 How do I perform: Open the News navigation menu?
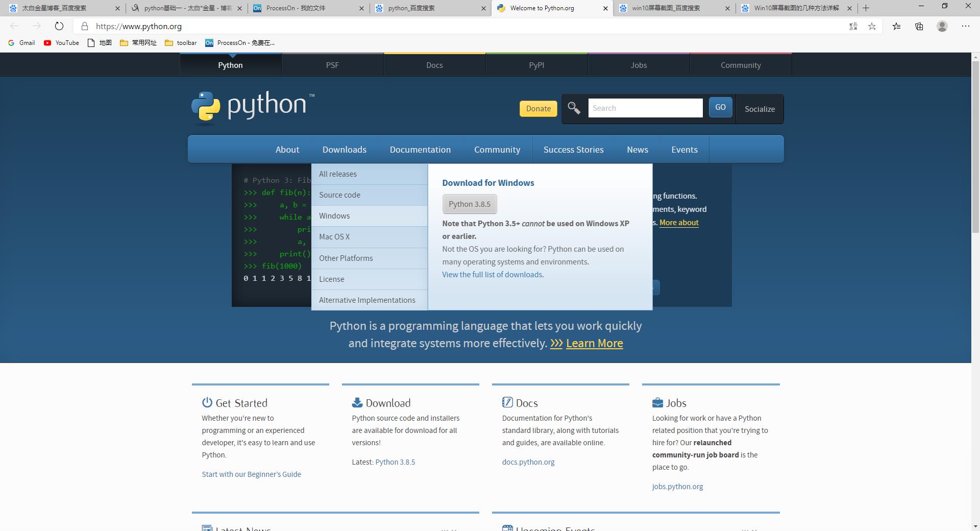638,150
